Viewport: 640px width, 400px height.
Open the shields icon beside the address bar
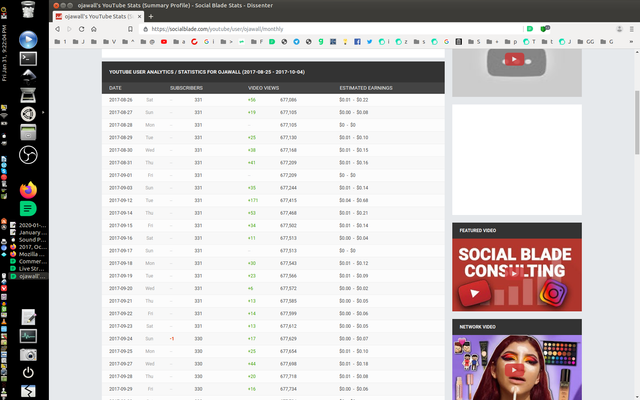tap(544, 29)
